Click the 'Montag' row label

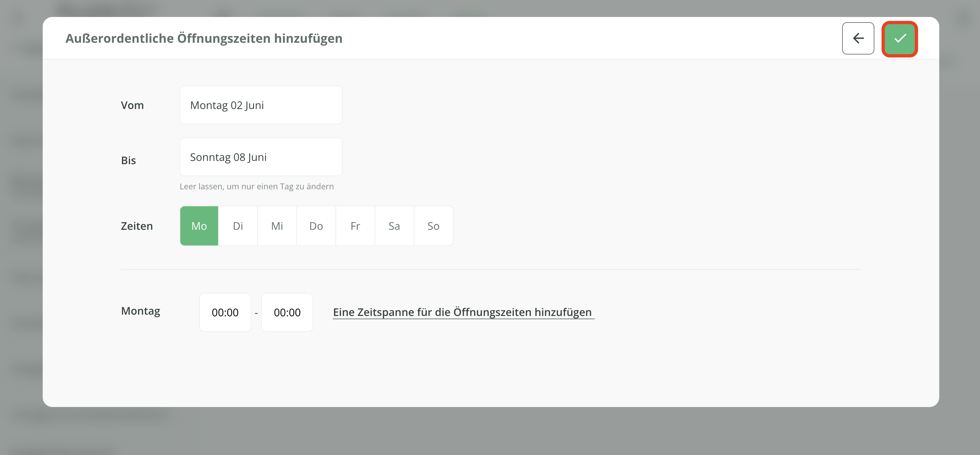[141, 311]
